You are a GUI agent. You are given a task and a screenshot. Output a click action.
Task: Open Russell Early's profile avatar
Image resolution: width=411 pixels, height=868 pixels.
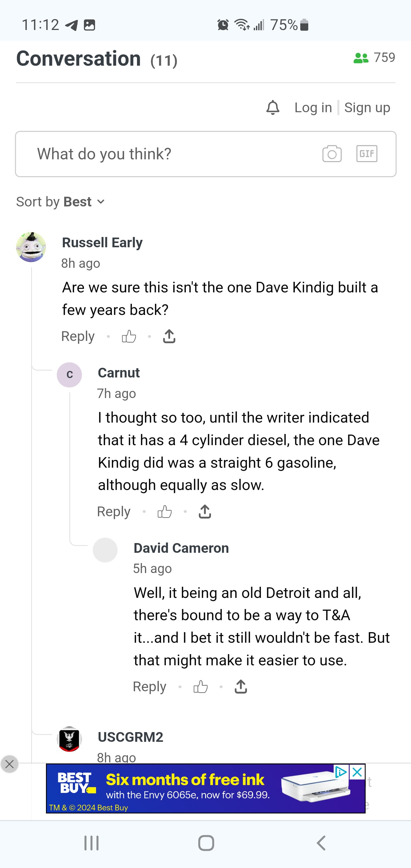pos(31,247)
